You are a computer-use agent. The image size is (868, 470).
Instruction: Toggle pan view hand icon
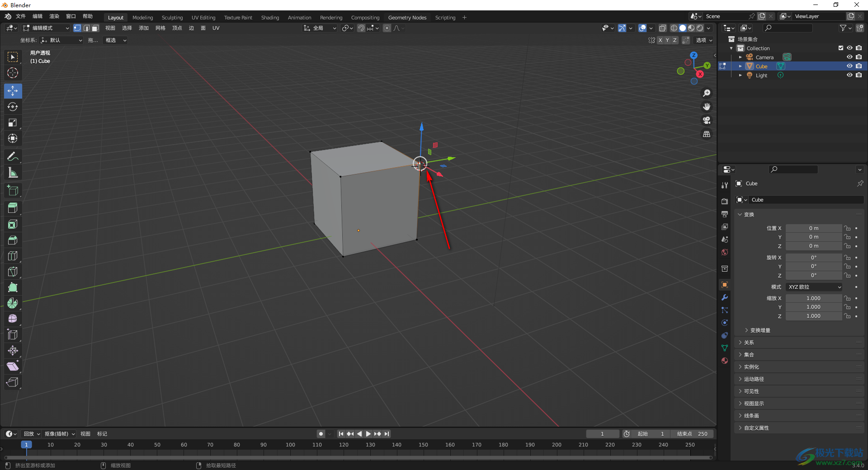click(x=707, y=107)
